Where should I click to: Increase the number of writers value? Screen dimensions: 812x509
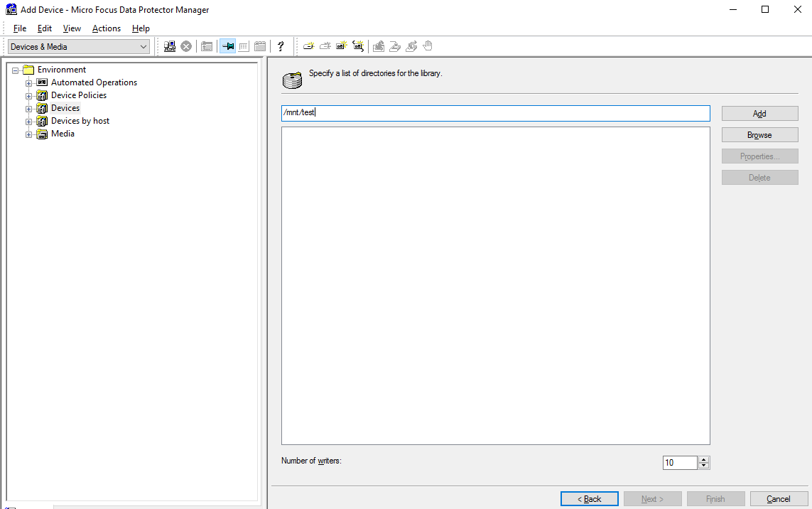pos(703,459)
